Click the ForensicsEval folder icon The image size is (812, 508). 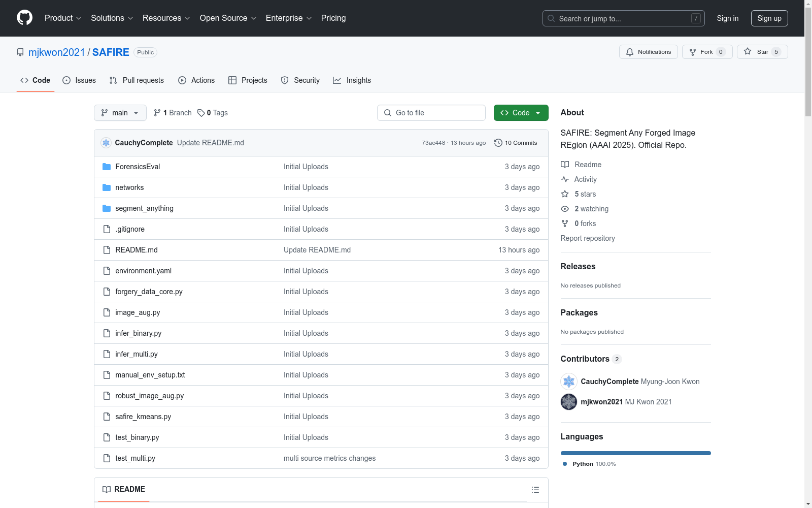pyautogui.click(x=107, y=167)
